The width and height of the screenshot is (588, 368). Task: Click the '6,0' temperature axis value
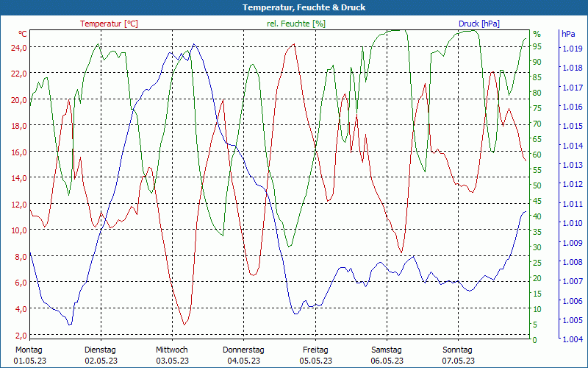click(21, 283)
